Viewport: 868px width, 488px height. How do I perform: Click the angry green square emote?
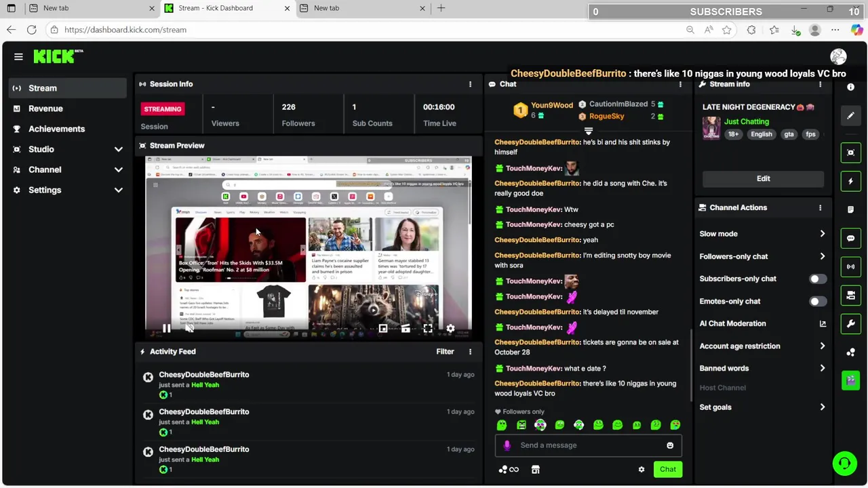pos(521,425)
